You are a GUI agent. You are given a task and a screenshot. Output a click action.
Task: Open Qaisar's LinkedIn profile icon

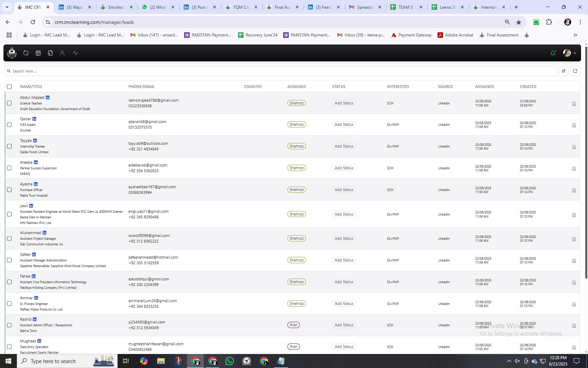[x=34, y=119]
